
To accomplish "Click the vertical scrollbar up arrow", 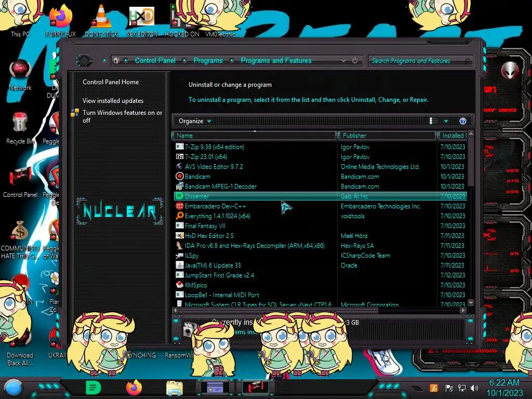I will pyautogui.click(x=471, y=134).
